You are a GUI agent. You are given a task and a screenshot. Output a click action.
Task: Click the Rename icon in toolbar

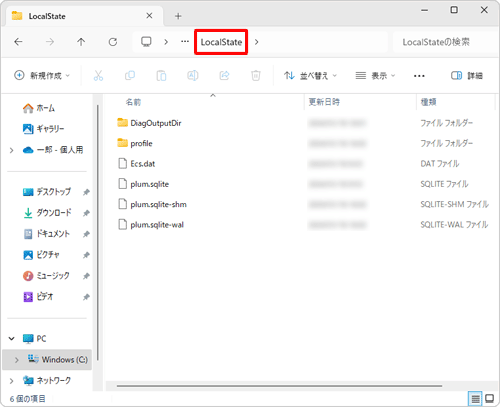(x=193, y=76)
